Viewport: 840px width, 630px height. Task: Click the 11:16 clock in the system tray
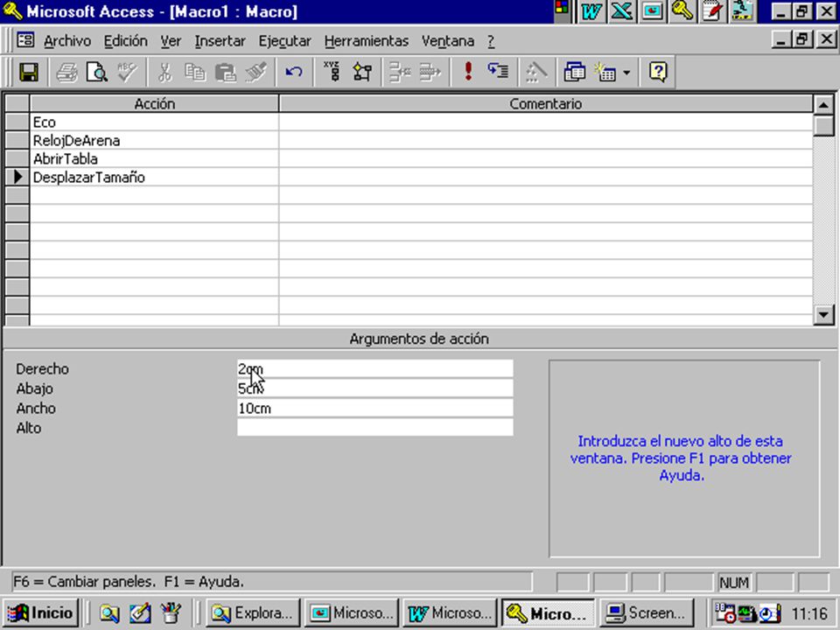tap(809, 613)
